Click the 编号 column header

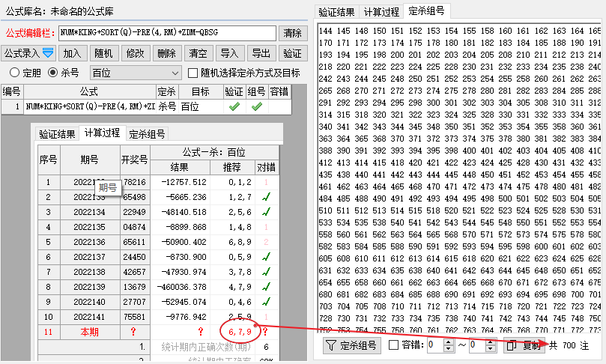12,92
